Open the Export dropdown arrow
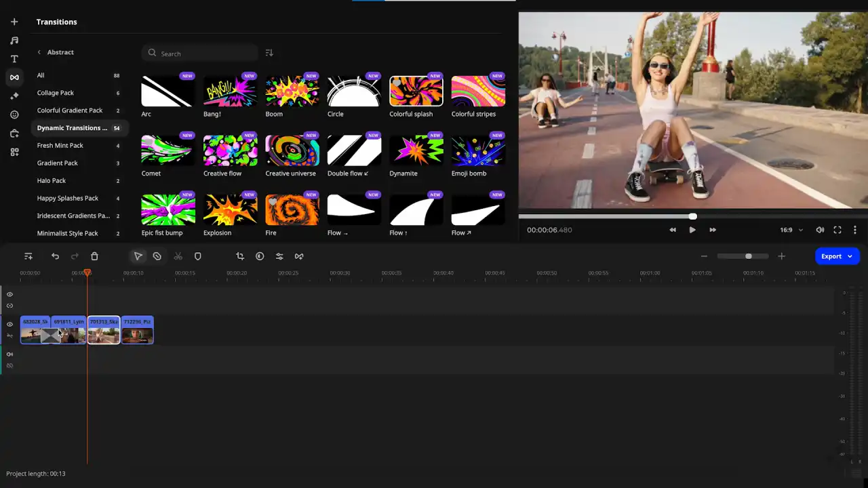The height and width of the screenshot is (488, 868). (x=850, y=256)
